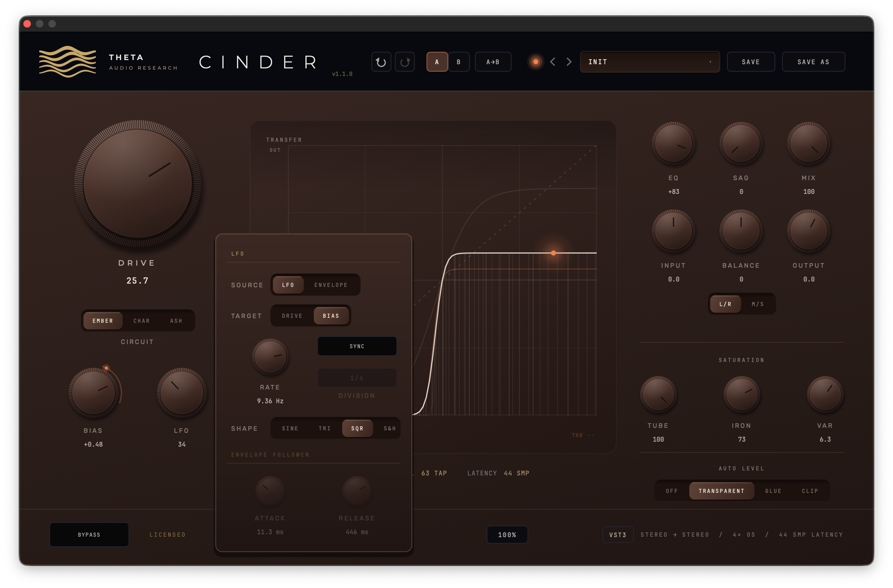Click the TUBE saturation knob

click(x=658, y=395)
